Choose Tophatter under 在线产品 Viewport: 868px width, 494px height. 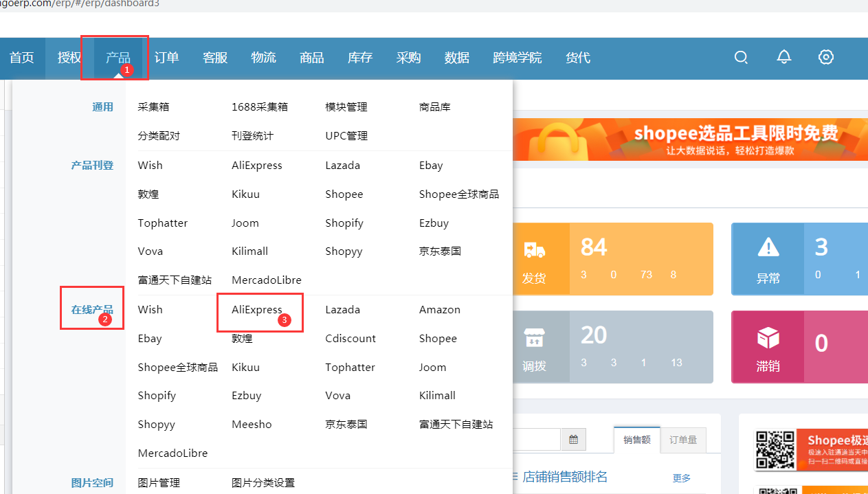[x=350, y=368]
